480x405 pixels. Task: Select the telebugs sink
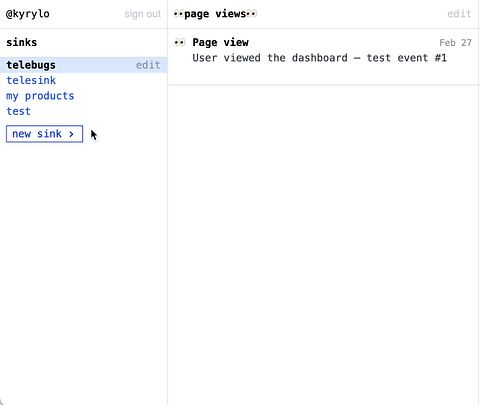click(31, 65)
